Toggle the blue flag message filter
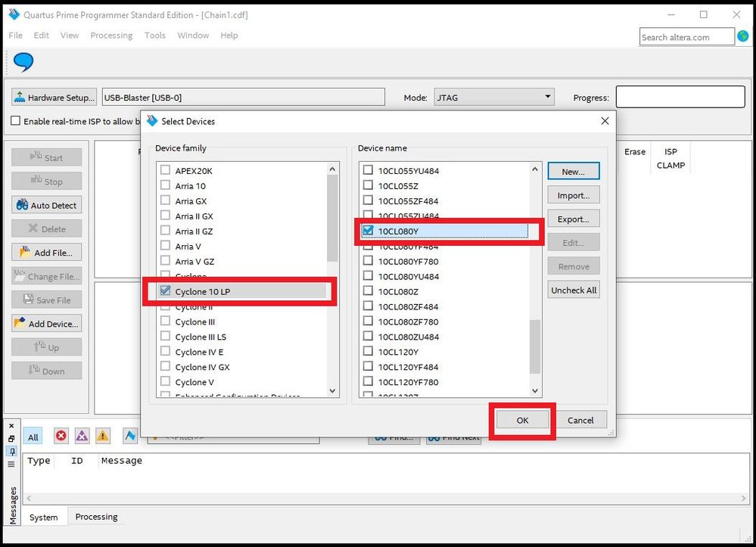 (129, 436)
